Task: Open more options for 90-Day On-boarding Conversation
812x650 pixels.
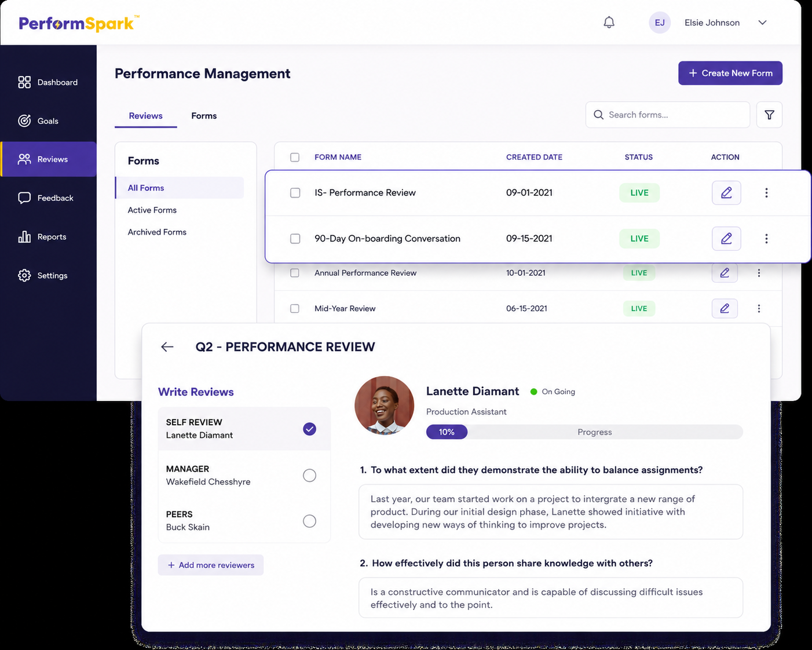Action: coord(766,239)
